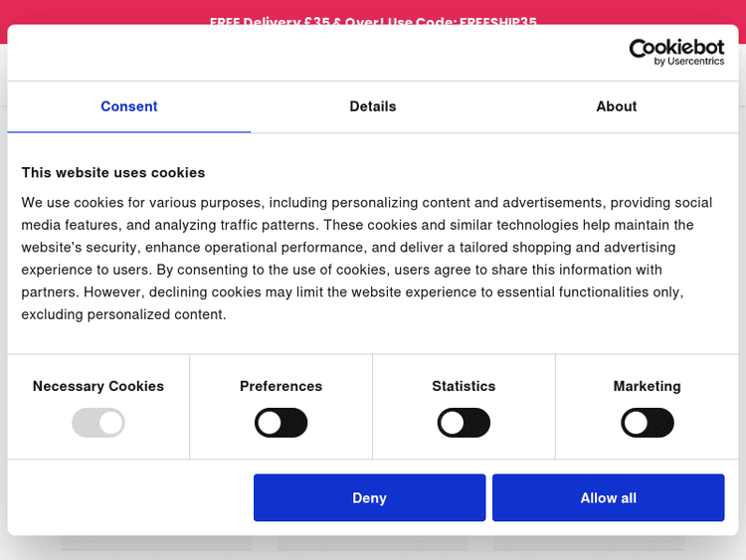
Task: Enable the Preferences cookies toggle
Action: [x=281, y=423]
